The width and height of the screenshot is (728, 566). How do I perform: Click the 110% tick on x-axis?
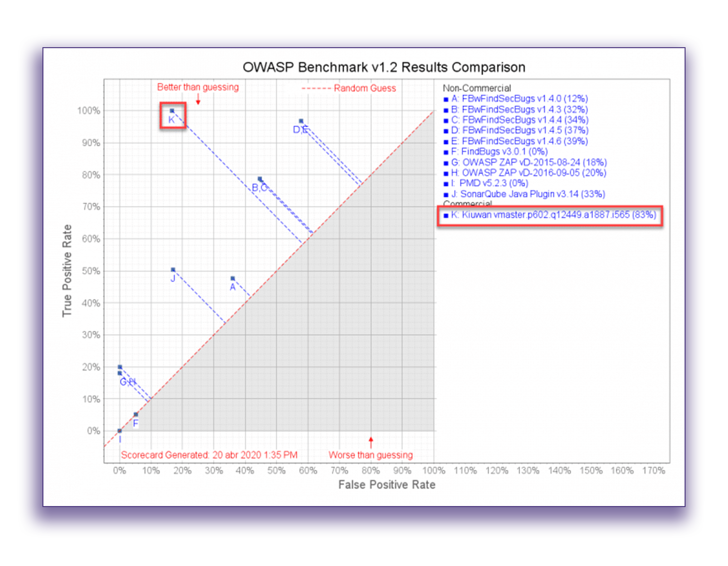(x=465, y=471)
